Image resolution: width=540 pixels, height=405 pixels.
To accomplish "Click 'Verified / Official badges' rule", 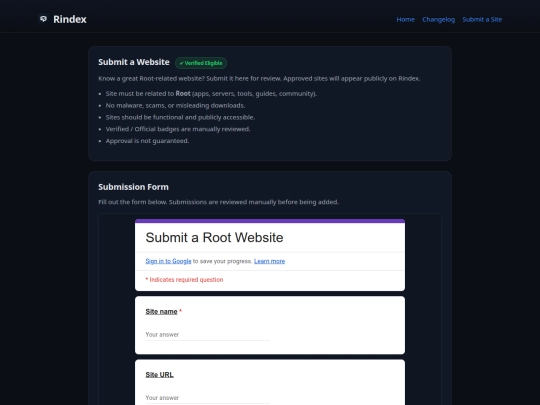I will 178,129.
